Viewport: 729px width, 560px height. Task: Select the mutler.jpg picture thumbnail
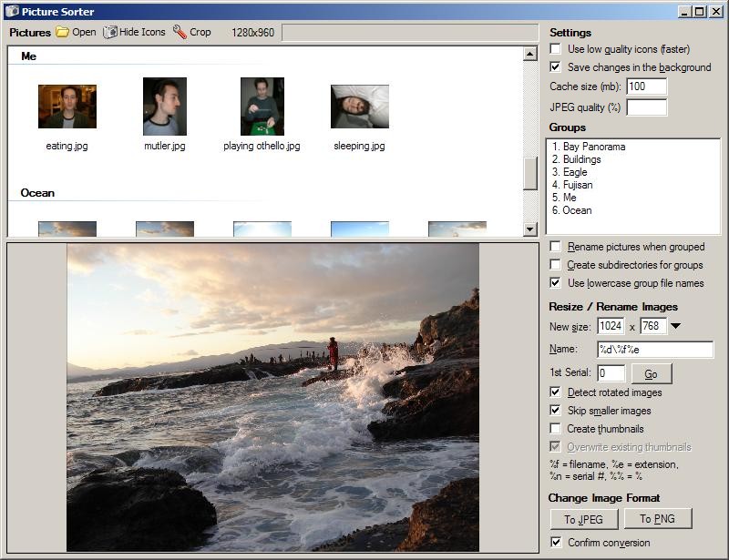click(x=165, y=107)
